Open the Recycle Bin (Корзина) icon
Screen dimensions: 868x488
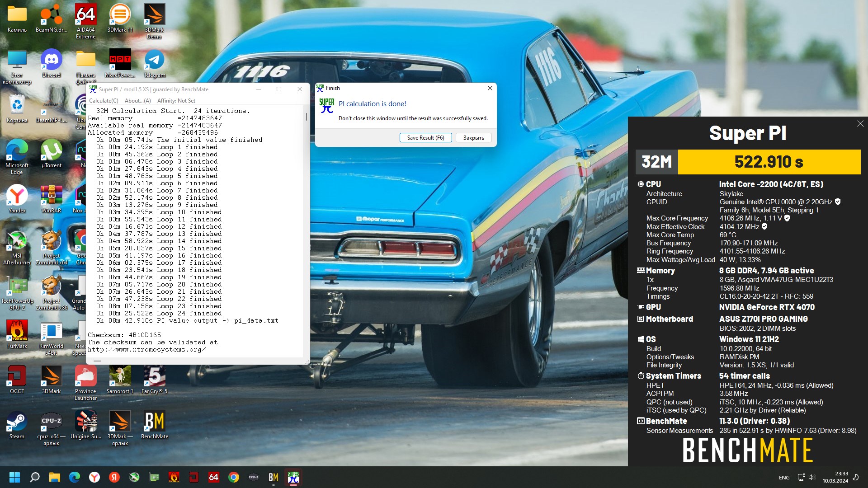tap(17, 108)
